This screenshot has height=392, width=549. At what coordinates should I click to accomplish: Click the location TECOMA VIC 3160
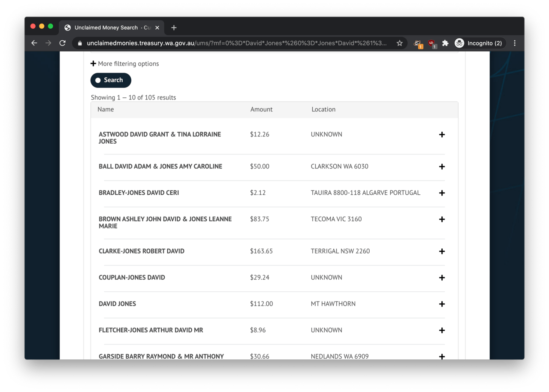(x=336, y=219)
